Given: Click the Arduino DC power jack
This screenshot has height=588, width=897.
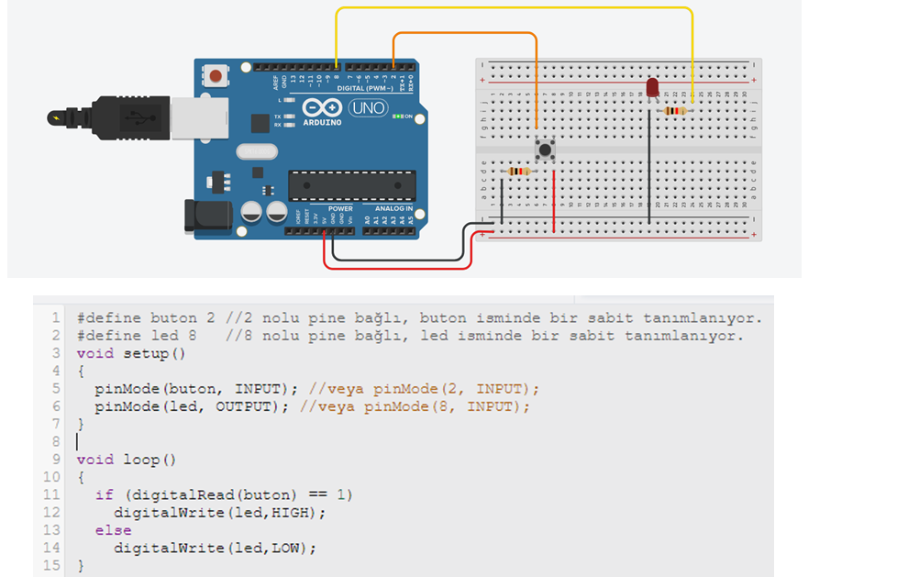Looking at the screenshot, I should [206, 216].
